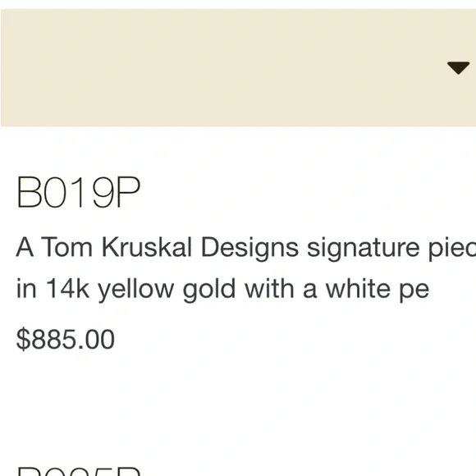Click the word 'Kruskal' in the description

point(147,247)
